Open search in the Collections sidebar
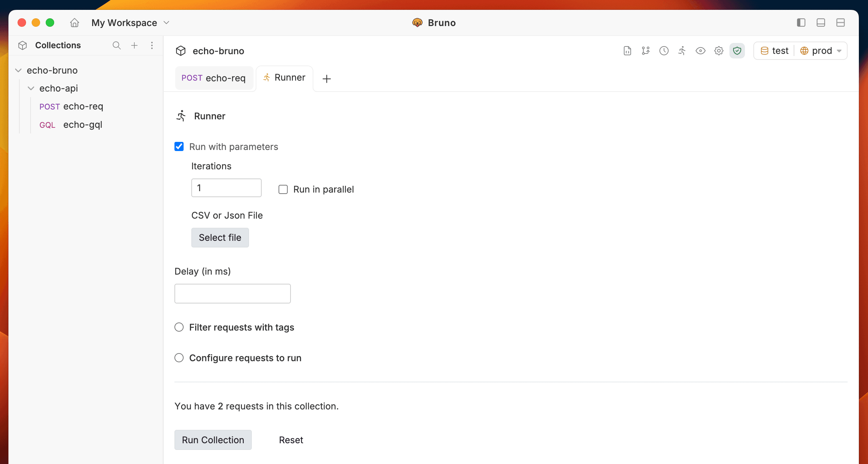This screenshot has width=868, height=464. click(x=116, y=45)
